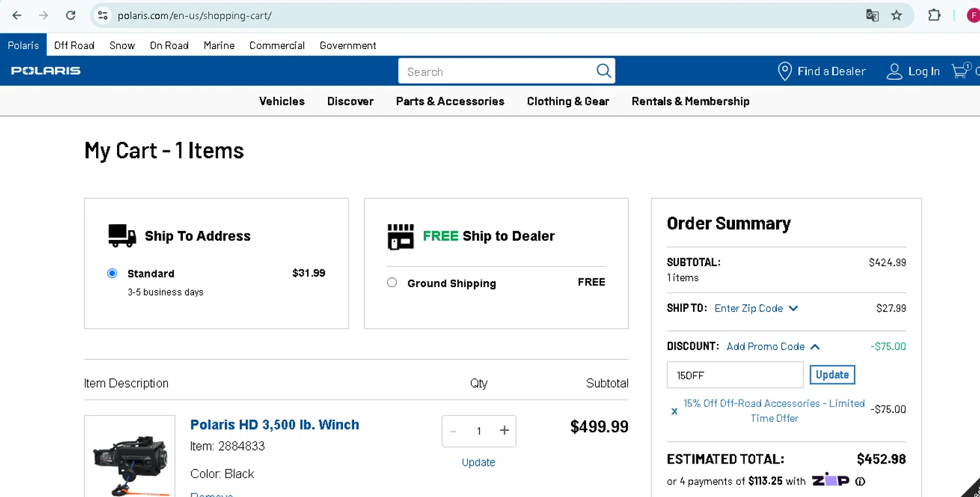The image size is (980, 497).
Task: Click the browser forward arrow
Action: click(x=44, y=15)
